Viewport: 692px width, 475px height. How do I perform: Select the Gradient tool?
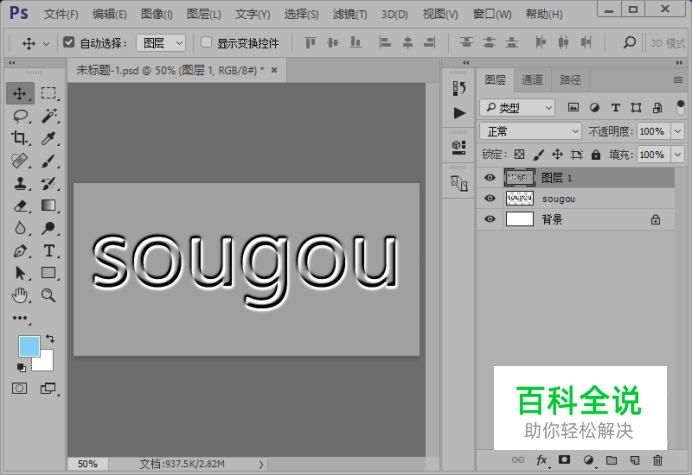pyautogui.click(x=49, y=206)
